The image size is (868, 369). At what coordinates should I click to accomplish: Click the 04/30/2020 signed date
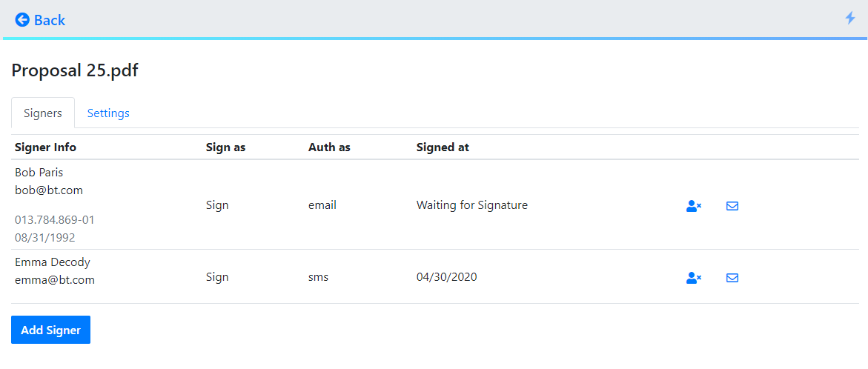pos(447,277)
